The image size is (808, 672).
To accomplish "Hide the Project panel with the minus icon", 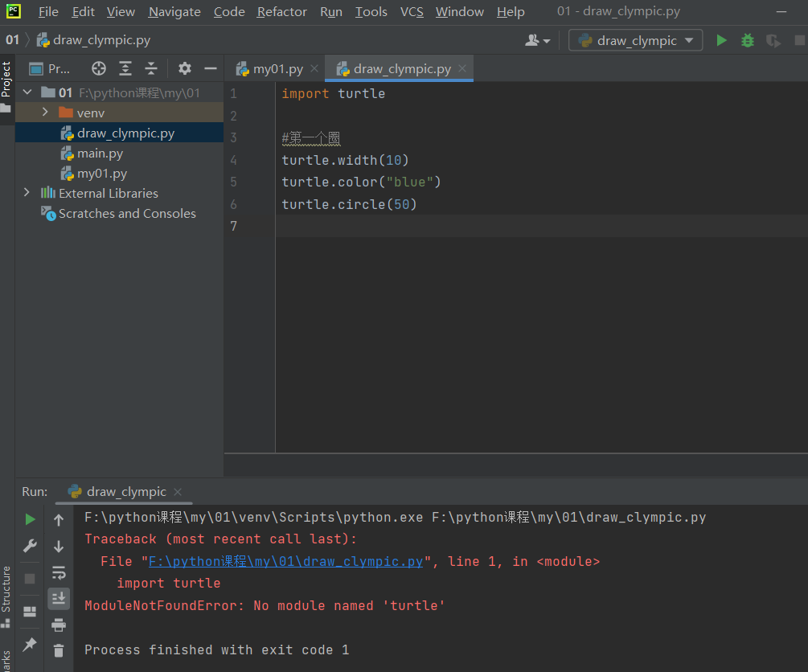I will pos(211,68).
